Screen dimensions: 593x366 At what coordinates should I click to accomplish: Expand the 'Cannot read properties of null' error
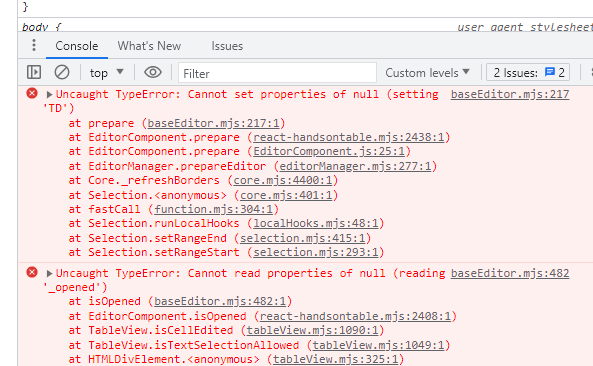[x=49, y=273]
